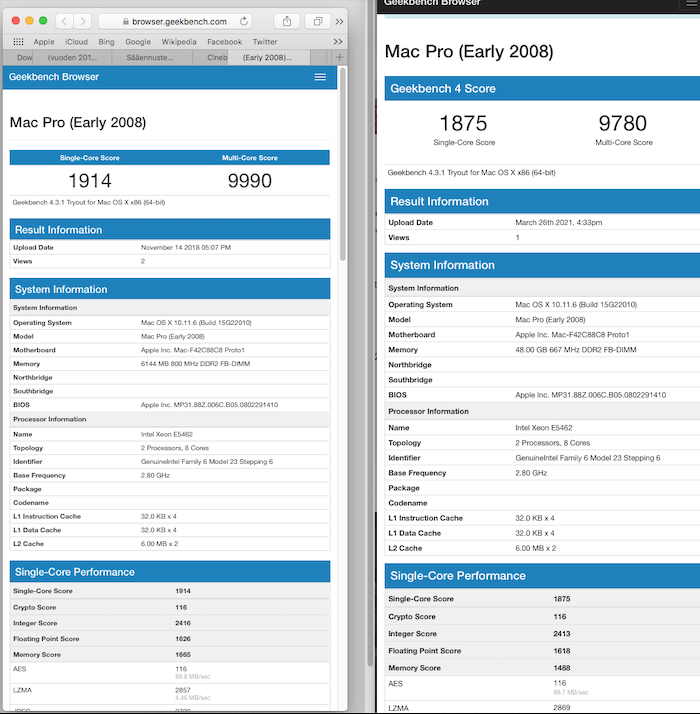Reload the page via address bar icon
Image resolution: width=700 pixels, height=714 pixels.
click(x=244, y=21)
